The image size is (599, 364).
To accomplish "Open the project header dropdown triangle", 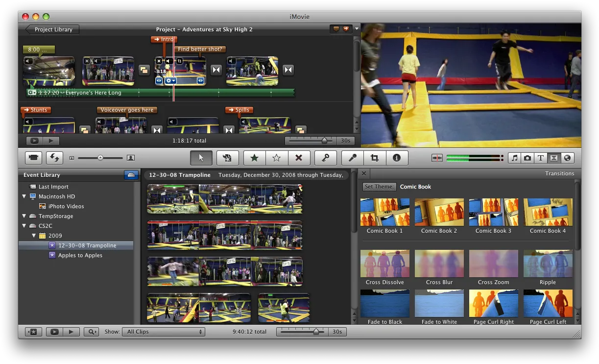I will 357,29.
